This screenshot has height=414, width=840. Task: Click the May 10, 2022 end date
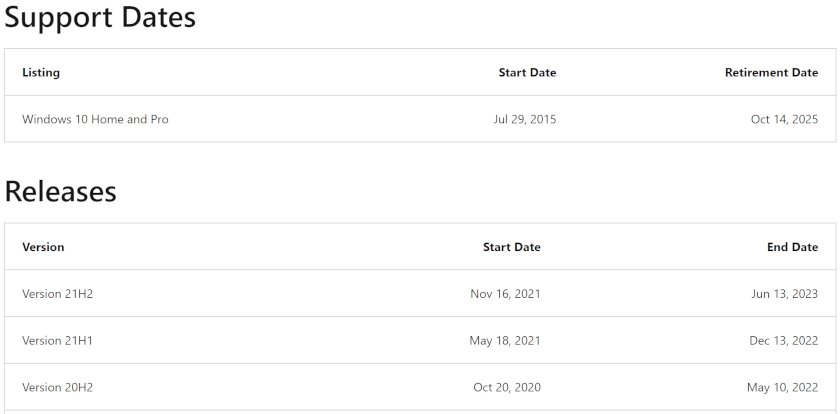(x=783, y=387)
